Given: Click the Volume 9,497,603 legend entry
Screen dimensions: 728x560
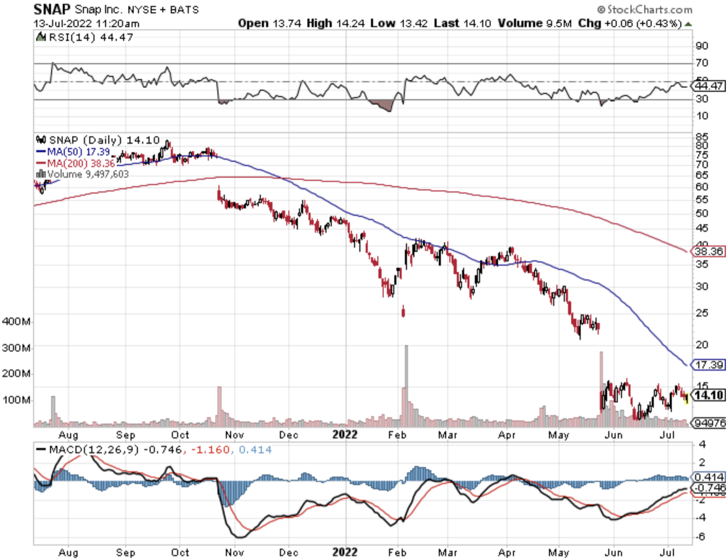Looking at the screenshot, I should pos(88,174).
